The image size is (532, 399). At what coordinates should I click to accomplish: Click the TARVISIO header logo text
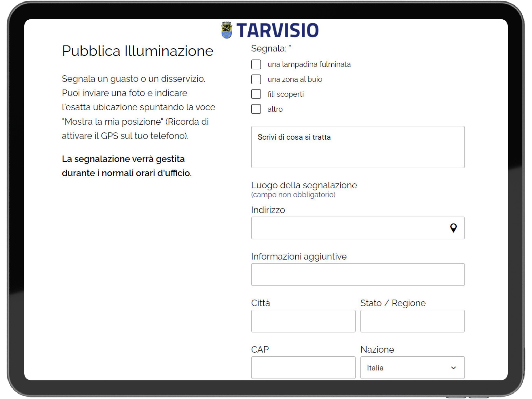point(277,30)
